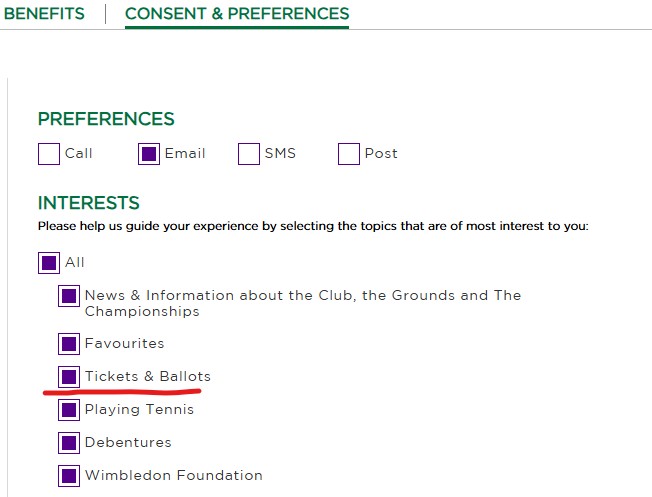Enable the Call preference checkbox
Viewport: 652px width, 497px height.
(49, 154)
